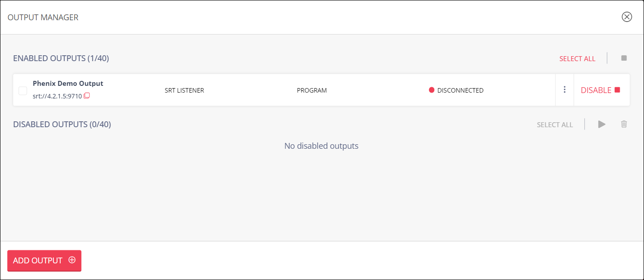Stop all selected enabled outputs
This screenshot has width=644, height=280.
624,58
